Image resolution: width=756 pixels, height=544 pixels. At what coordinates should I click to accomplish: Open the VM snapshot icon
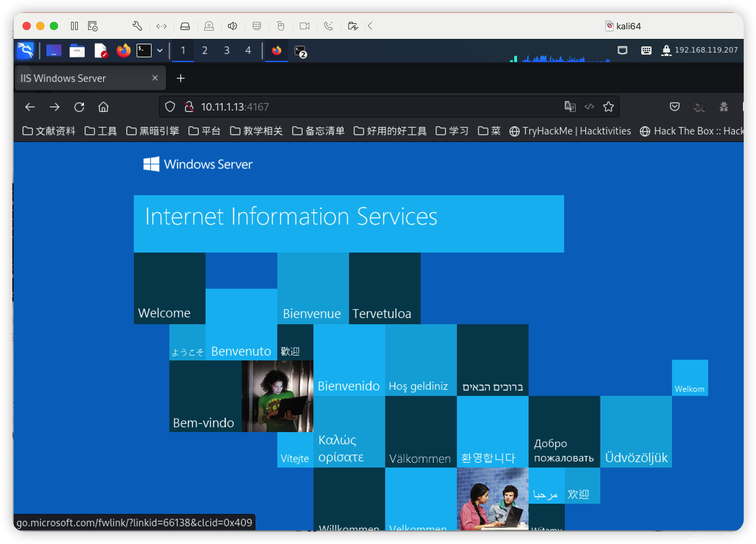point(93,26)
